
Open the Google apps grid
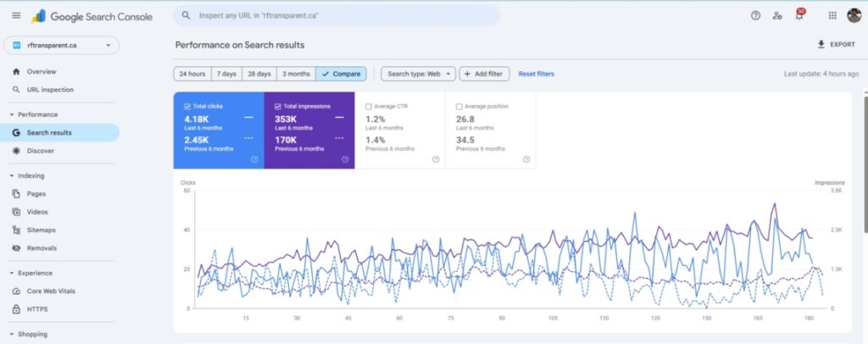832,15
